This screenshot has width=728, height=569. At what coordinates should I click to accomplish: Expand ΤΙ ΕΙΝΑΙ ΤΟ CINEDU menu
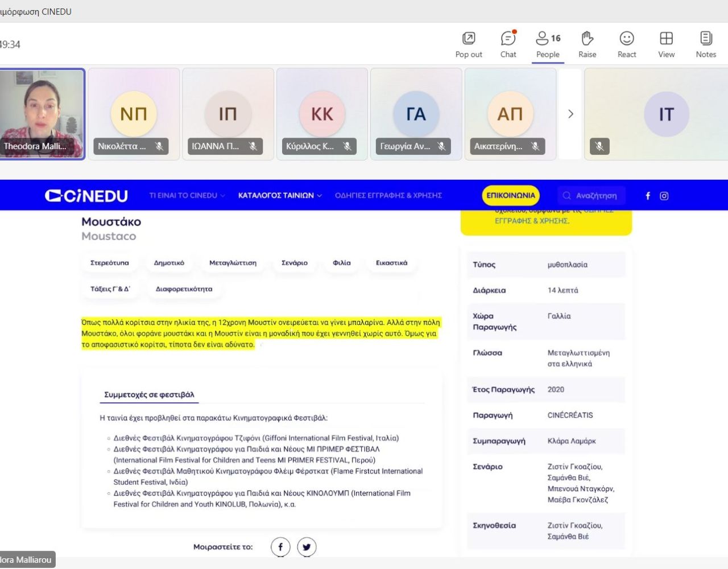187,195
